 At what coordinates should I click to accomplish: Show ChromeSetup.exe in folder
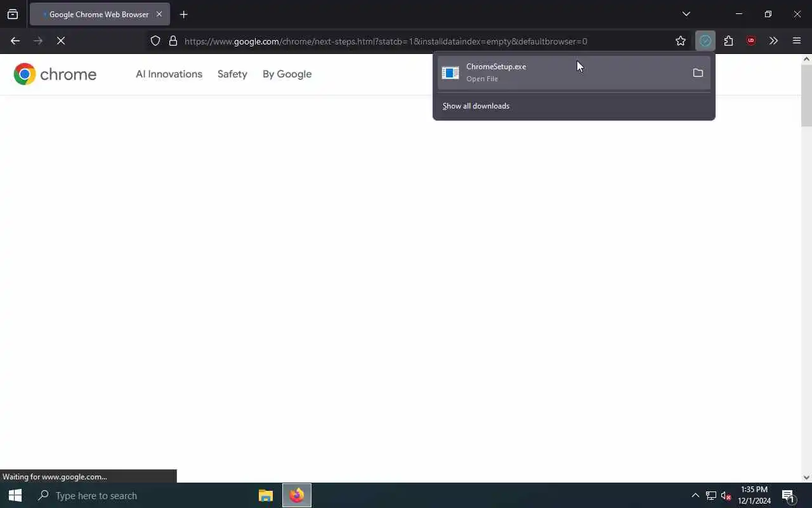coord(698,73)
